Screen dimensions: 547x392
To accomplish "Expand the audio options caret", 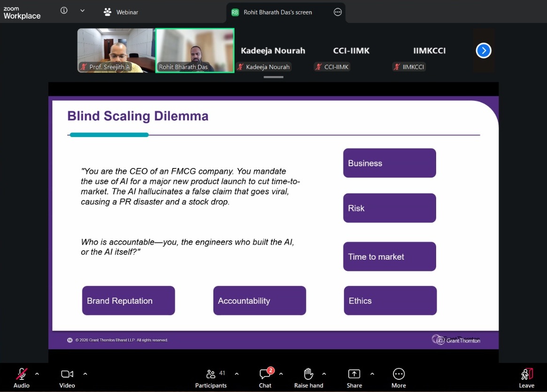I will 37,374.
